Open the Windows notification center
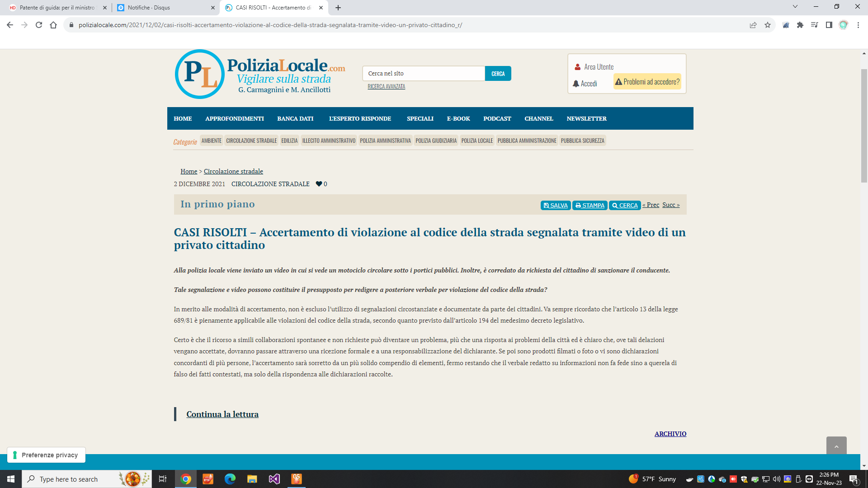This screenshot has width=868, height=488. (x=854, y=479)
